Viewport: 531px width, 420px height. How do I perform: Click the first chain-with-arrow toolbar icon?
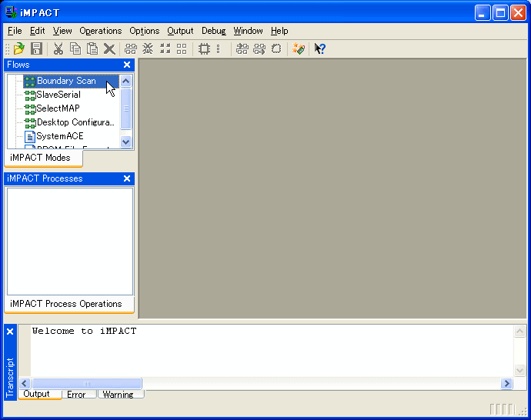pyautogui.click(x=242, y=48)
